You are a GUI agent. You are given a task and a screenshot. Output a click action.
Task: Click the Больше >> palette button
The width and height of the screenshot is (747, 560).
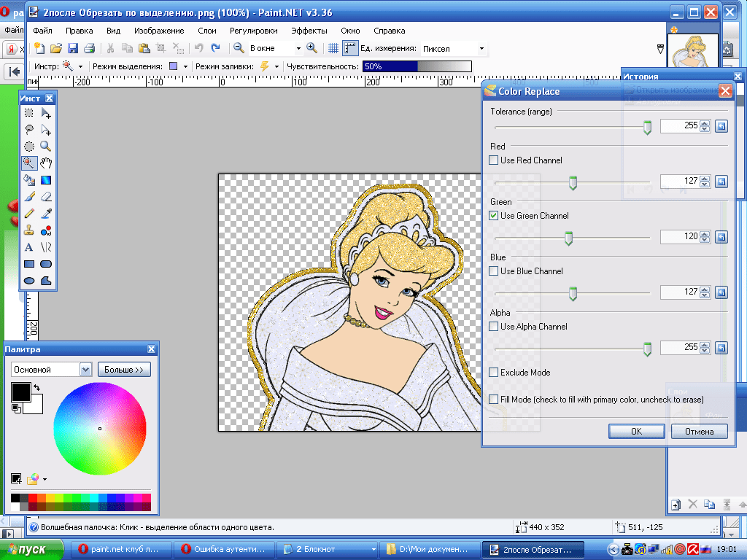pyautogui.click(x=124, y=370)
